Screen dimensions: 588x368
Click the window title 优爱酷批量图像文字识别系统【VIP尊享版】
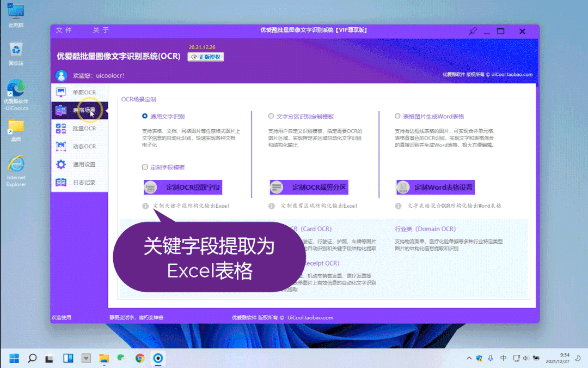[314, 30]
